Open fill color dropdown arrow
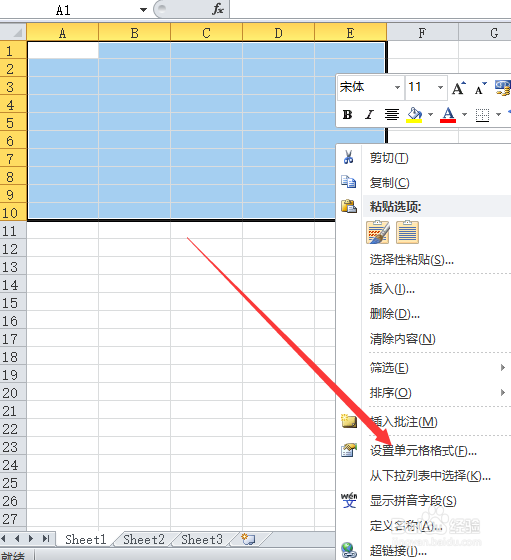Image resolution: width=511 pixels, height=560 pixels. (x=430, y=115)
